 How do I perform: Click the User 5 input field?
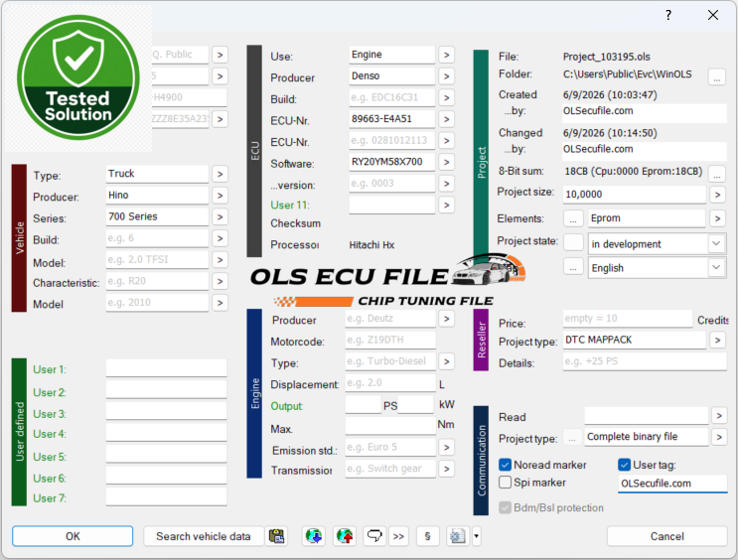tap(166, 455)
